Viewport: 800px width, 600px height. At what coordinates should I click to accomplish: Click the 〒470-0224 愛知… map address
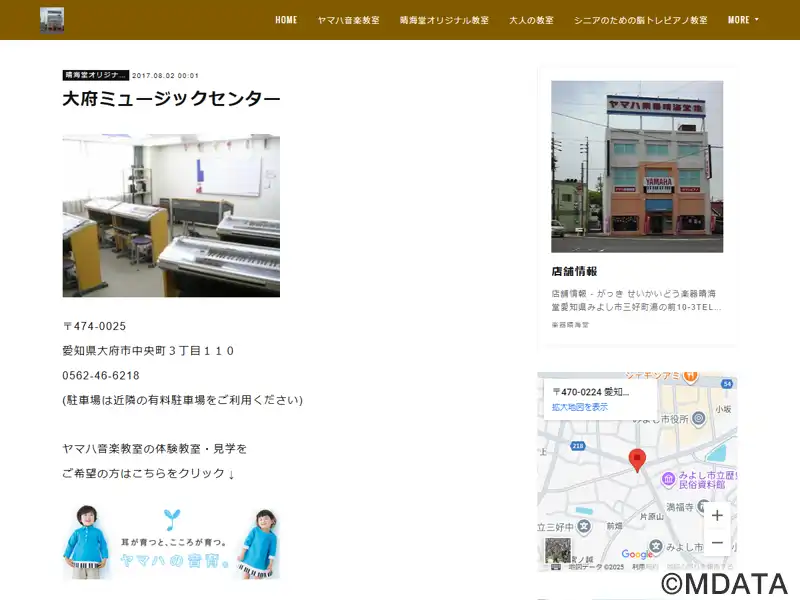coord(591,392)
